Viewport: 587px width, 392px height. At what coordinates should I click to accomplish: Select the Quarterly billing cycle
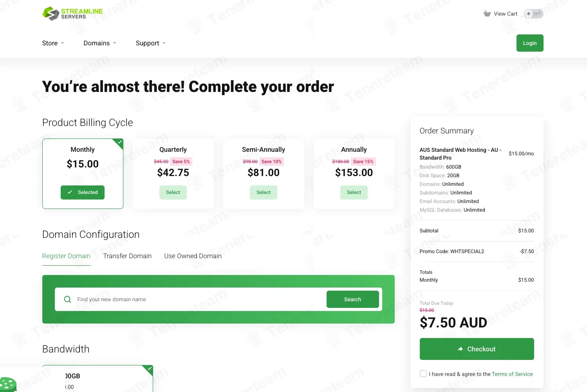pos(173,192)
